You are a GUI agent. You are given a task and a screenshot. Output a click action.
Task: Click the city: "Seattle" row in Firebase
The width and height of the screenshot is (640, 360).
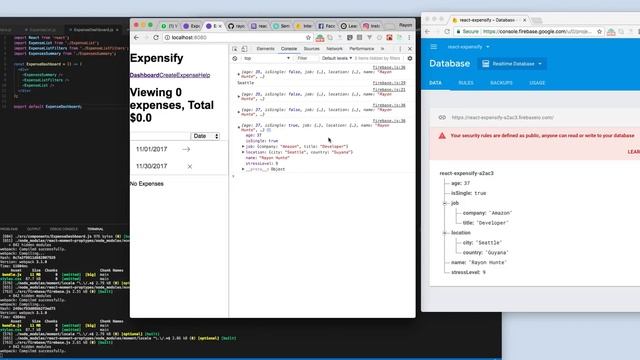(482, 242)
